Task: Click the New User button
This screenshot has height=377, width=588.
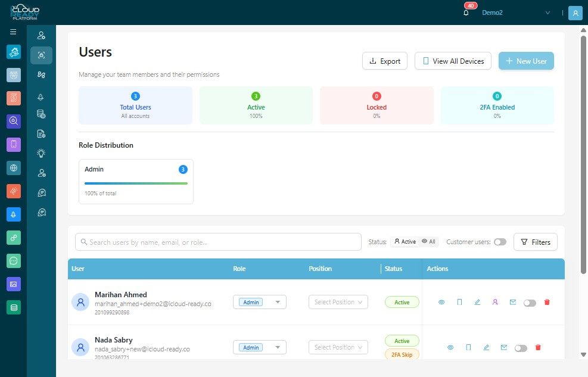Action: [x=526, y=61]
